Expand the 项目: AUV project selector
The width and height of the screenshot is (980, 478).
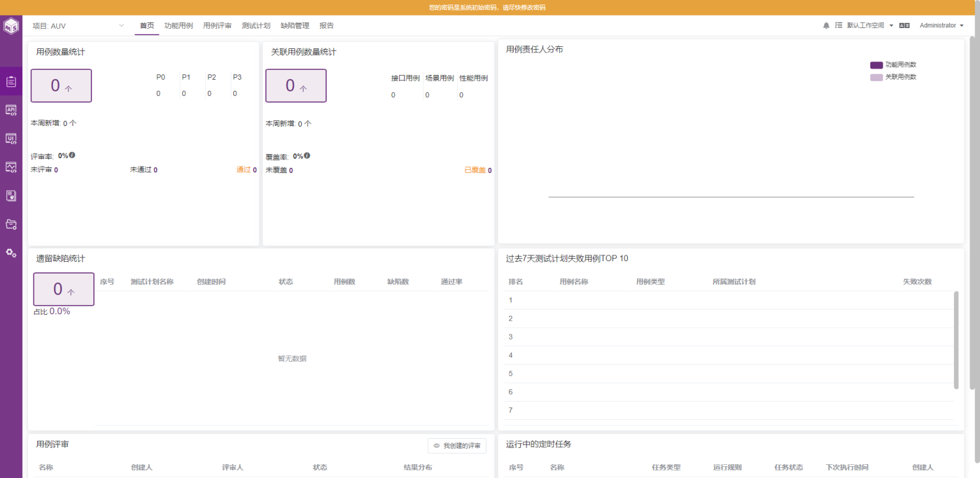click(78, 25)
